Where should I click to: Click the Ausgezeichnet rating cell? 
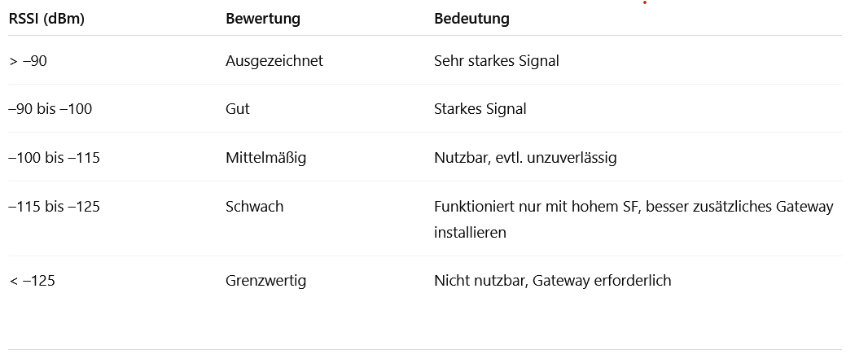pyautogui.click(x=274, y=61)
